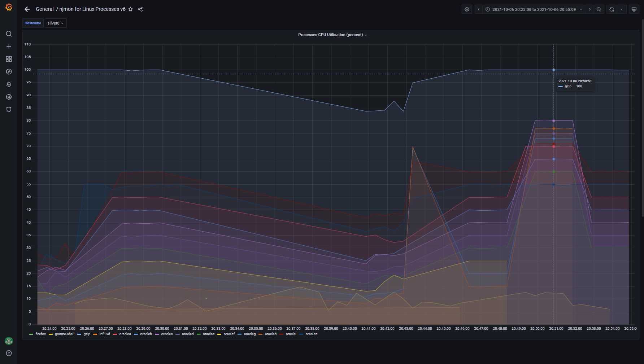This screenshot has width=644, height=364.
Task: Click the oracleg legend label
Action: click(250, 334)
